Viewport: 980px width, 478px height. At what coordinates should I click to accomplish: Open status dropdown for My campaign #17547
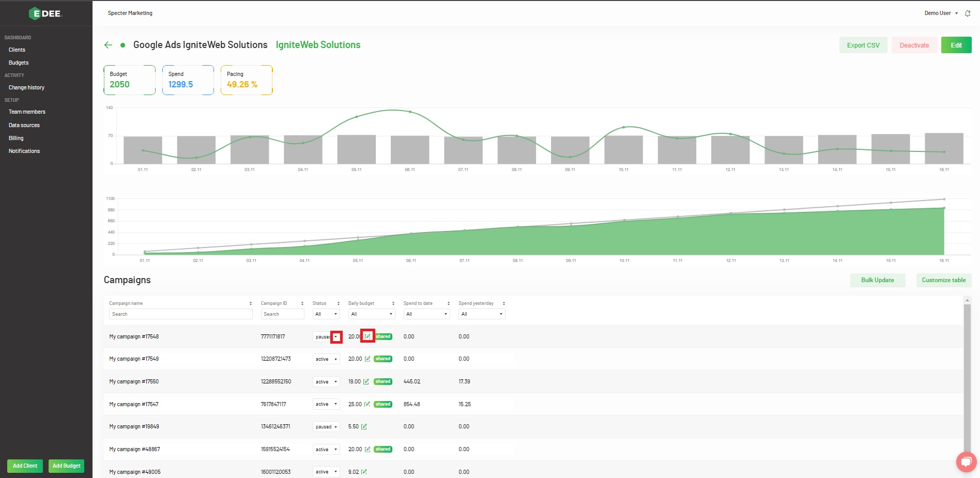326,404
